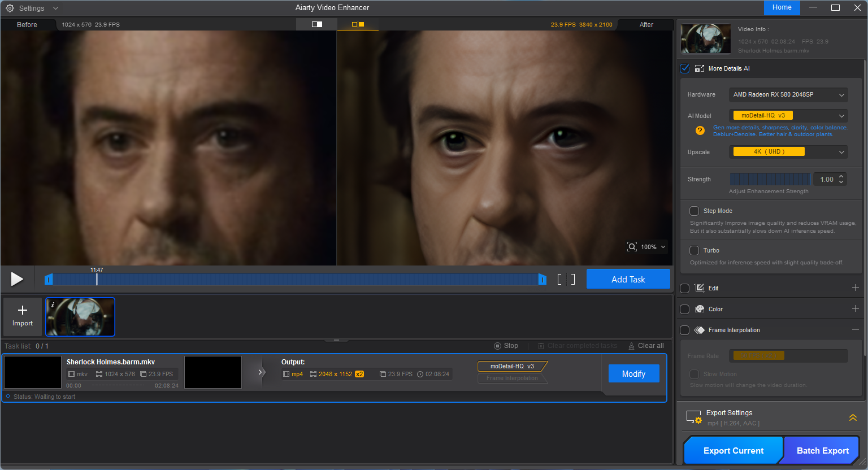This screenshot has width=868, height=470.
Task: Open the Hardware dropdown
Action: pos(788,95)
